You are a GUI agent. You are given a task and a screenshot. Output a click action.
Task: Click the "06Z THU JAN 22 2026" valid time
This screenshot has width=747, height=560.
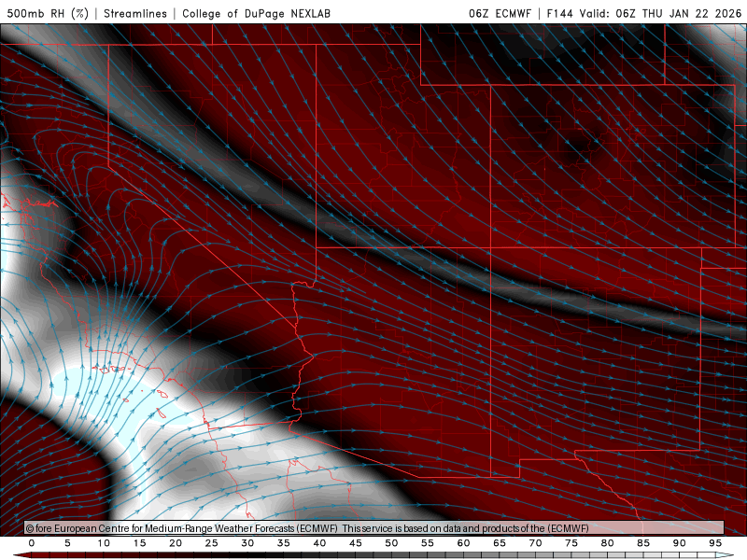click(679, 13)
